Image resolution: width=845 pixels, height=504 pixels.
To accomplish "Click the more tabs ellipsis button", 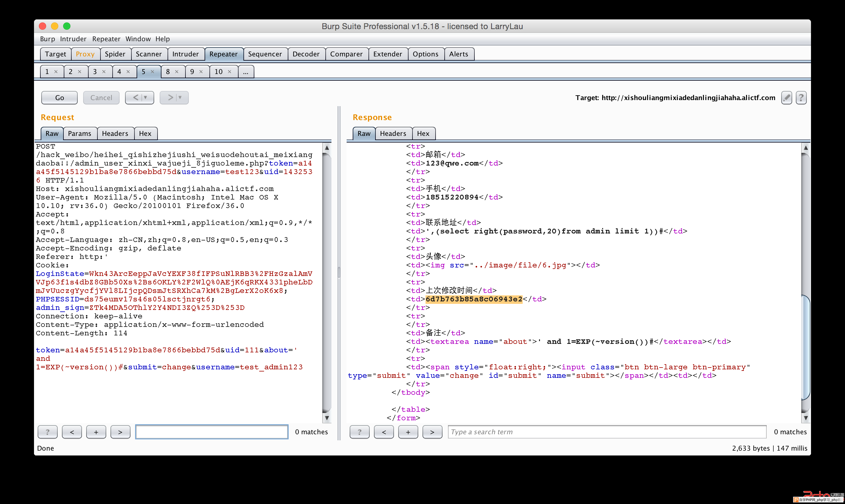I will (x=246, y=72).
